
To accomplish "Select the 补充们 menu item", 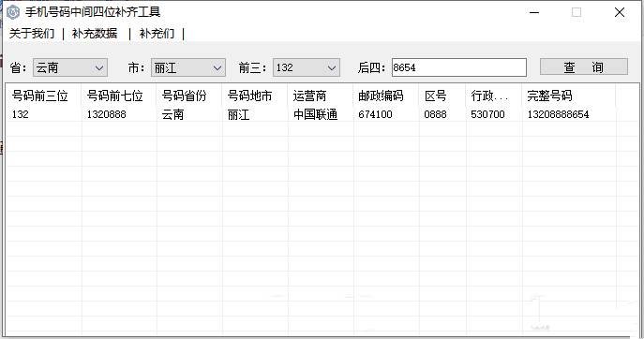I will [157, 33].
